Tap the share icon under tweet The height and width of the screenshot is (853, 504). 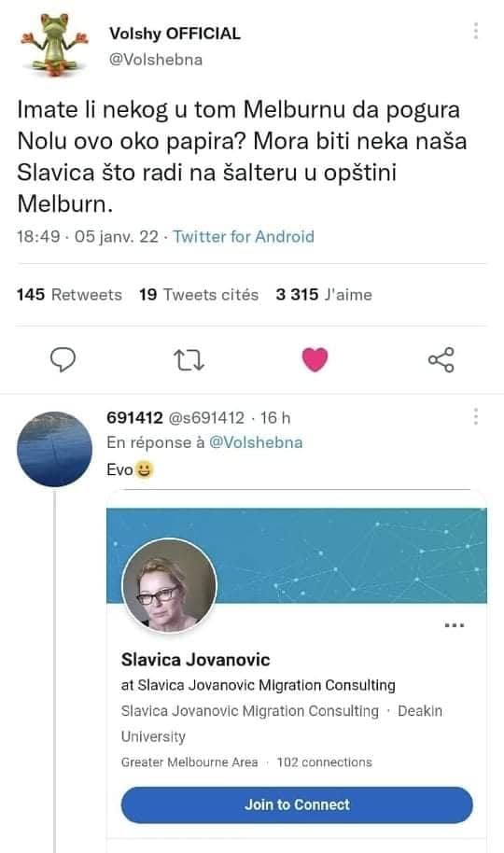tap(441, 359)
